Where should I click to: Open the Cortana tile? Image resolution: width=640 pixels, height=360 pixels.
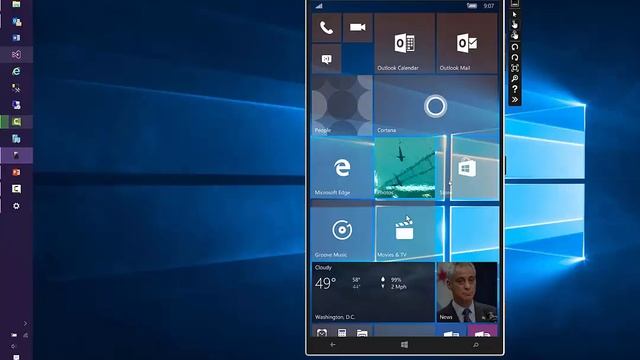pyautogui.click(x=436, y=105)
